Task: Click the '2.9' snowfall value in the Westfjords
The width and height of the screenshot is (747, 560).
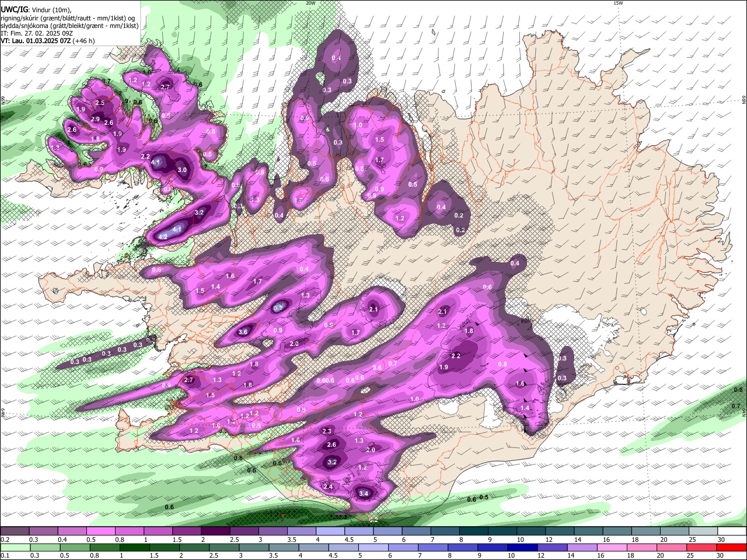Action: pyautogui.click(x=96, y=119)
